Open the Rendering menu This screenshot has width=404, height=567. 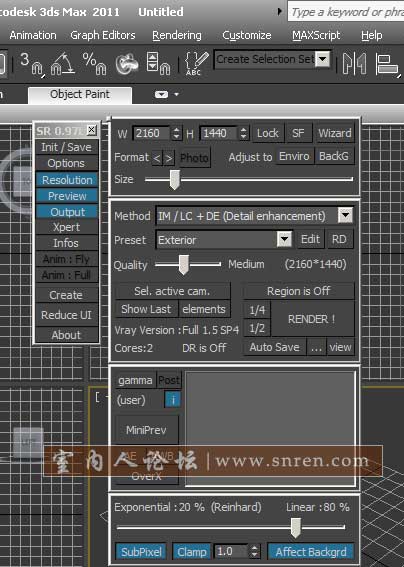click(x=177, y=35)
